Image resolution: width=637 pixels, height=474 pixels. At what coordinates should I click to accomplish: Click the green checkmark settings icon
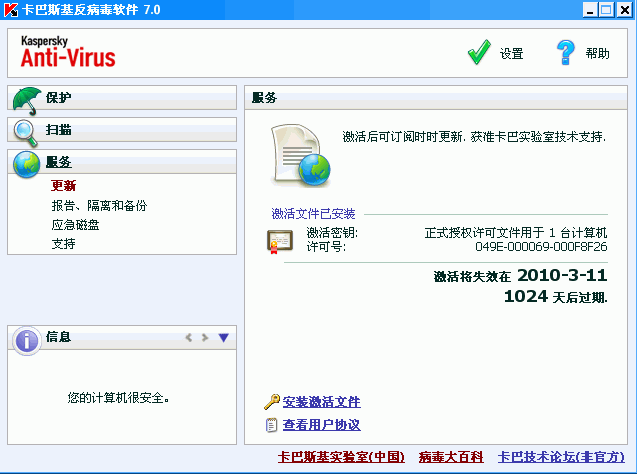coord(479,52)
